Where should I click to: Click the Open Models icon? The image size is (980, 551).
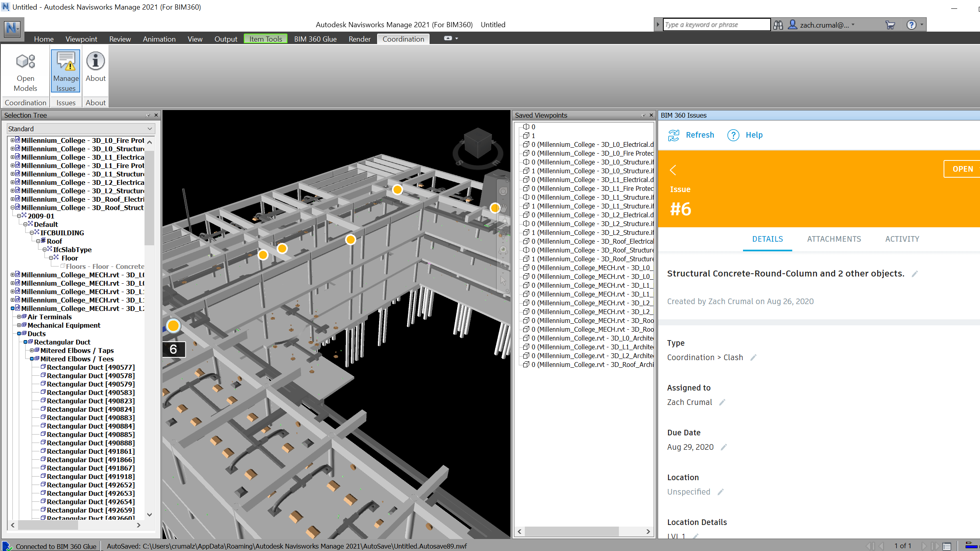tap(26, 62)
